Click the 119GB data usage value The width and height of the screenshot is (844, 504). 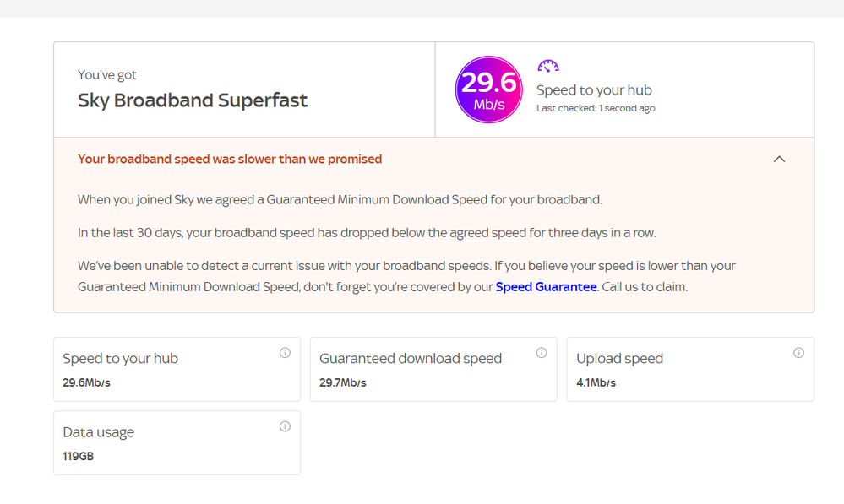78,456
